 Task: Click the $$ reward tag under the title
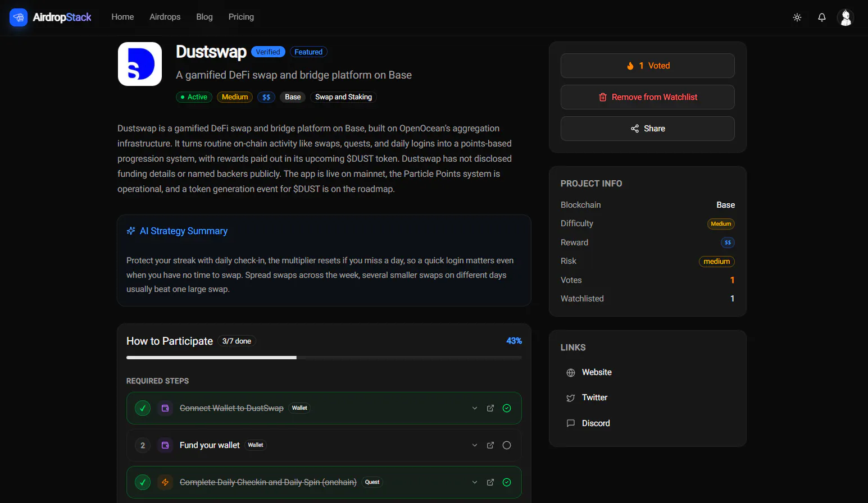click(x=266, y=97)
